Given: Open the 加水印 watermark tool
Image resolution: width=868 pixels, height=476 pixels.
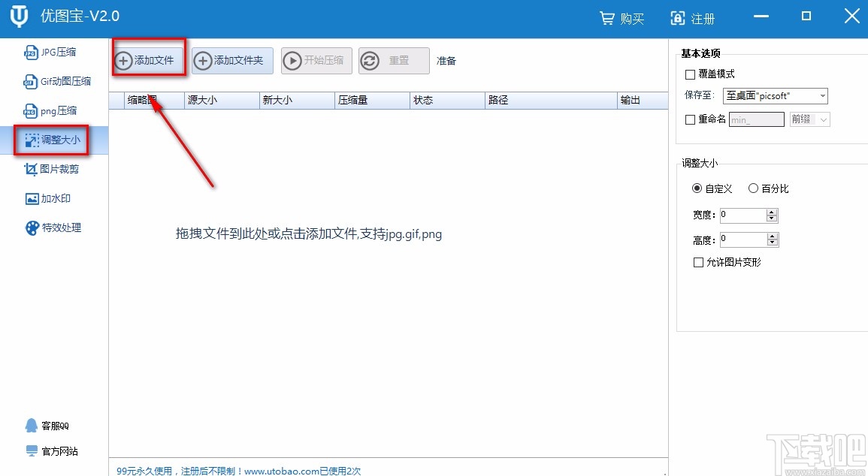Looking at the screenshot, I should click(x=50, y=198).
